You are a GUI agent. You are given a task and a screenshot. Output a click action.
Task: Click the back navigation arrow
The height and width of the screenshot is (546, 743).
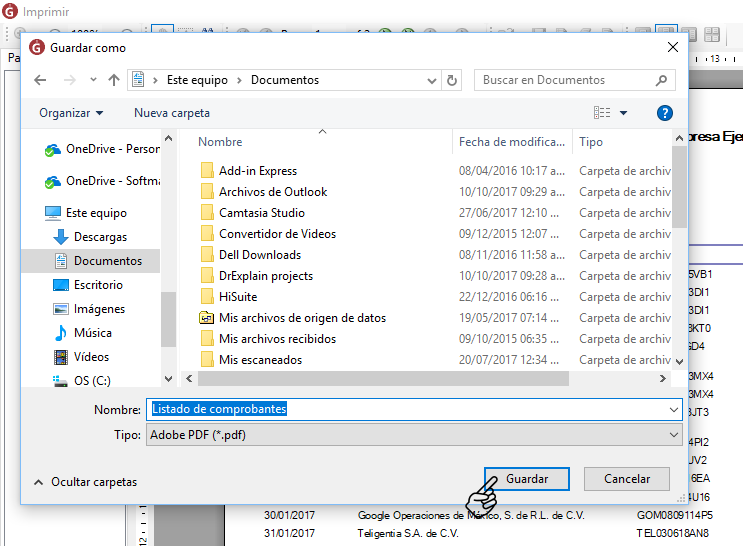pos(40,80)
